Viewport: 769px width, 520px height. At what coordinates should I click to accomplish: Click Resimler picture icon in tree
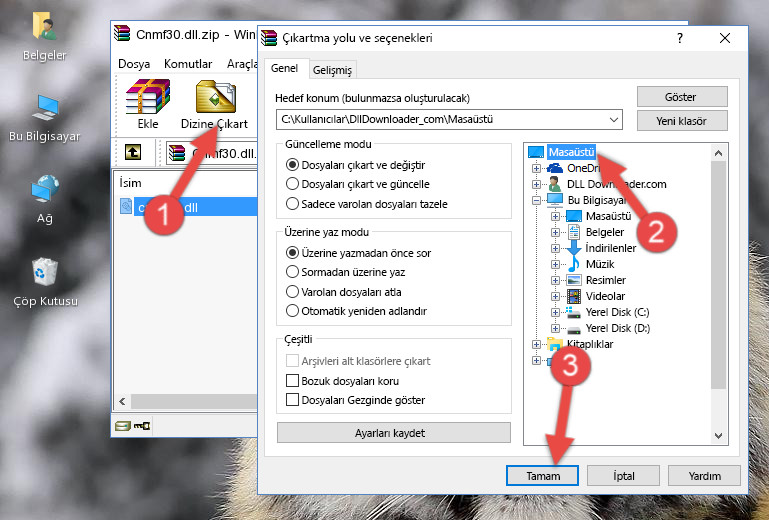[574, 280]
